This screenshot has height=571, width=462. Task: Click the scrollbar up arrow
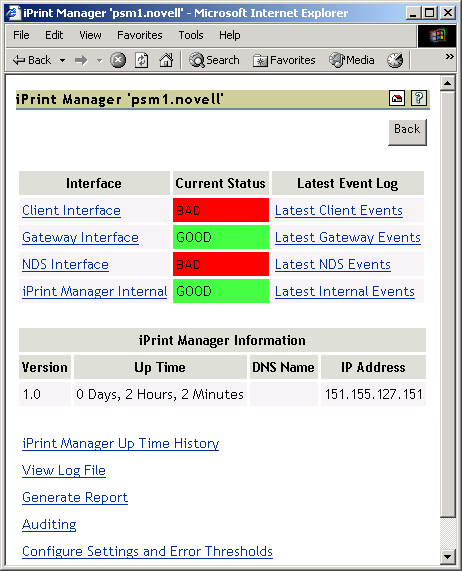(x=447, y=83)
